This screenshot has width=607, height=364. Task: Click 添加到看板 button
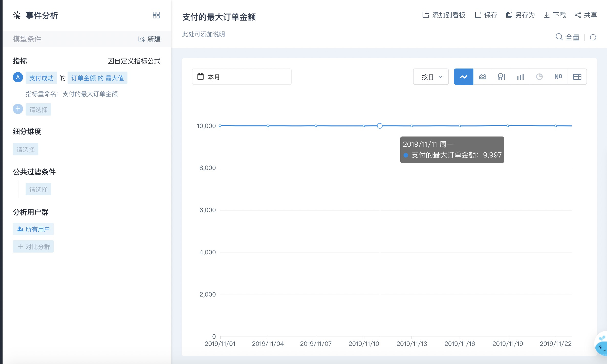pos(444,15)
